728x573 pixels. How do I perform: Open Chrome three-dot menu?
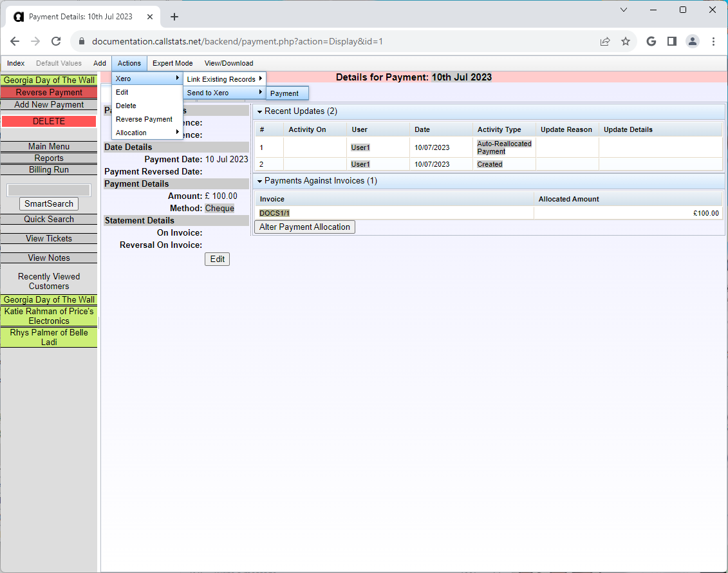(x=713, y=41)
